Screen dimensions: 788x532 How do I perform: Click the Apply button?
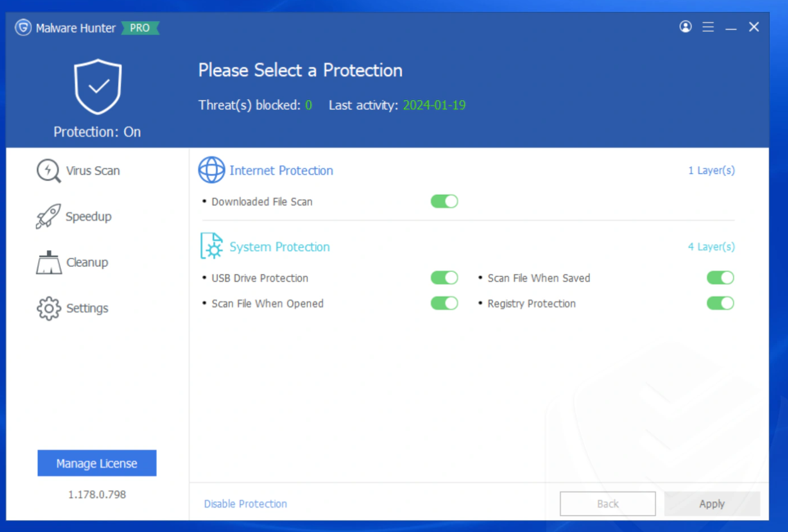point(712,504)
